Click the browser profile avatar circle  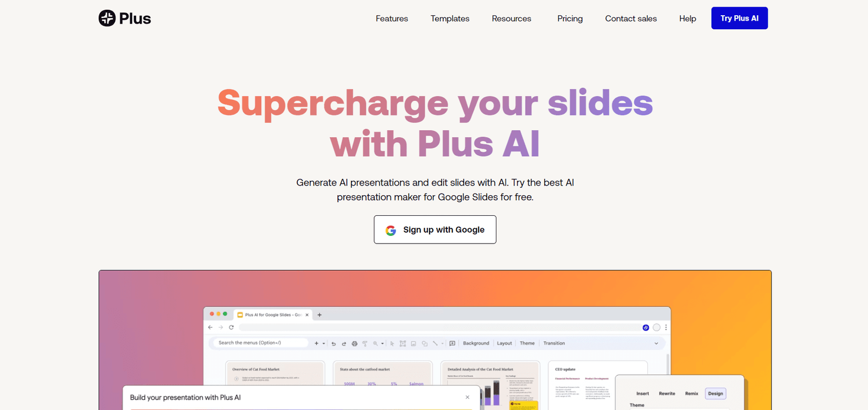[656, 328]
